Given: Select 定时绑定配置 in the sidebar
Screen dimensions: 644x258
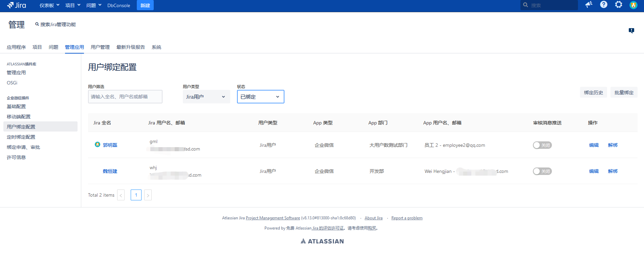Looking at the screenshot, I should [21, 137].
